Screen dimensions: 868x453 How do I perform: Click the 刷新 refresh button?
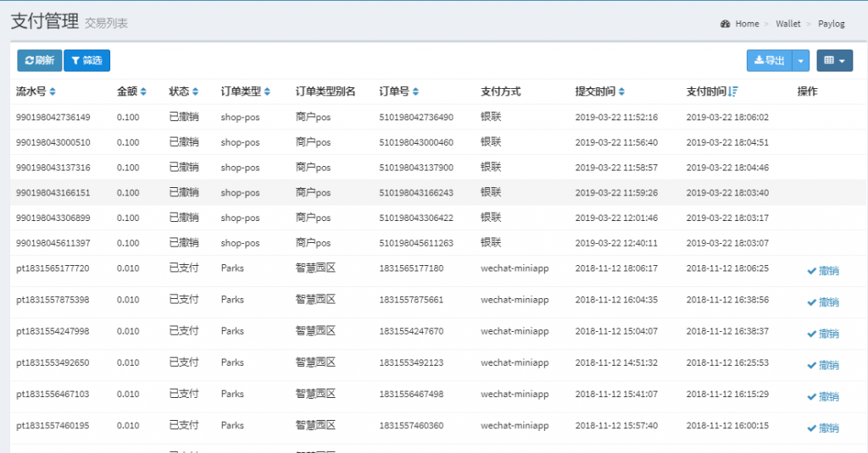pyautogui.click(x=39, y=60)
